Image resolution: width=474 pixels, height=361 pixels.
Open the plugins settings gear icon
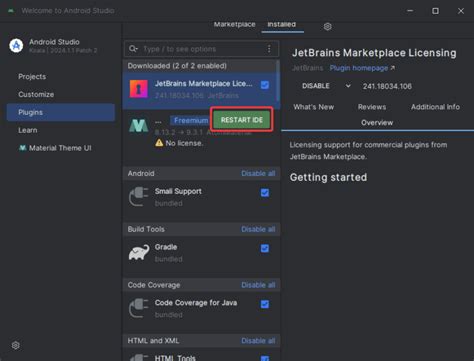click(x=327, y=27)
